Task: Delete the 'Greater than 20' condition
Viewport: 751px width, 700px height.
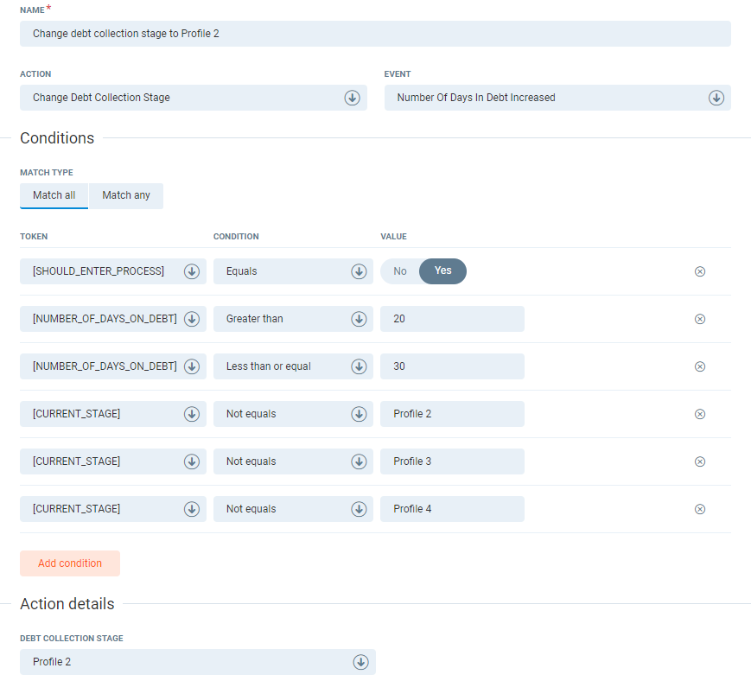Action: 700,319
